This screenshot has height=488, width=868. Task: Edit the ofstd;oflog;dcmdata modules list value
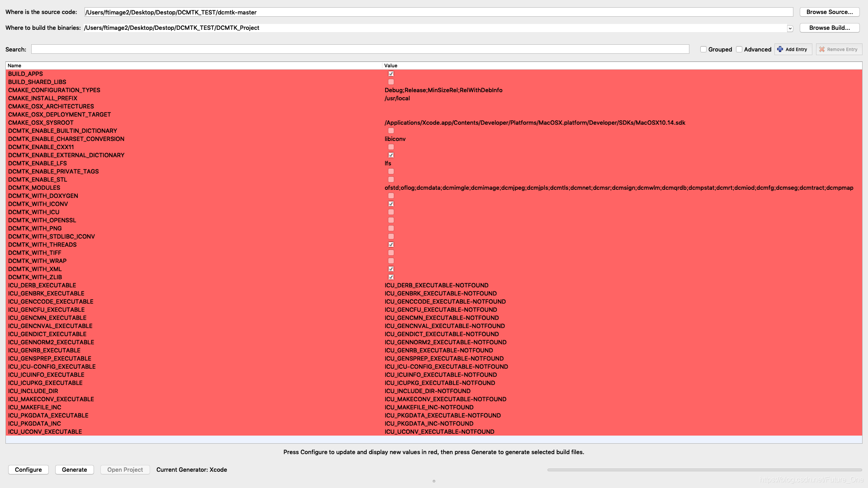pyautogui.click(x=619, y=188)
